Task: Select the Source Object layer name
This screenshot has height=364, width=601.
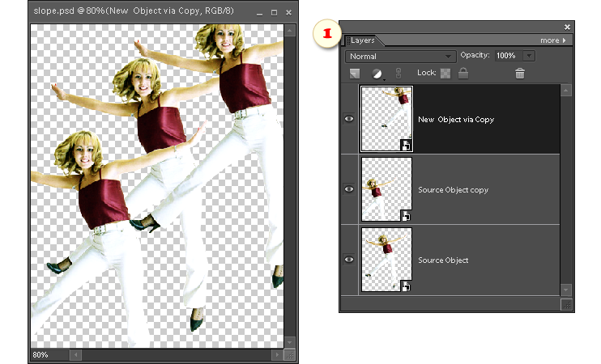Action: 443,260
